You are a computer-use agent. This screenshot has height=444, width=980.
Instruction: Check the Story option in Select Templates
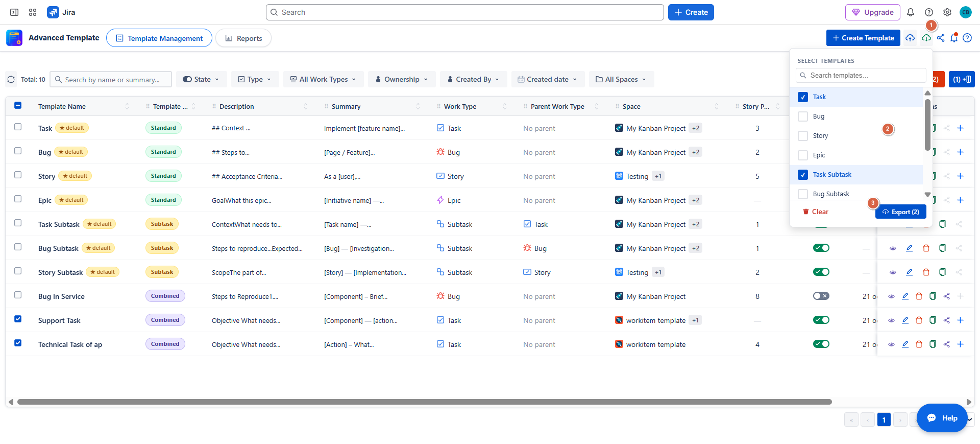pyautogui.click(x=803, y=136)
